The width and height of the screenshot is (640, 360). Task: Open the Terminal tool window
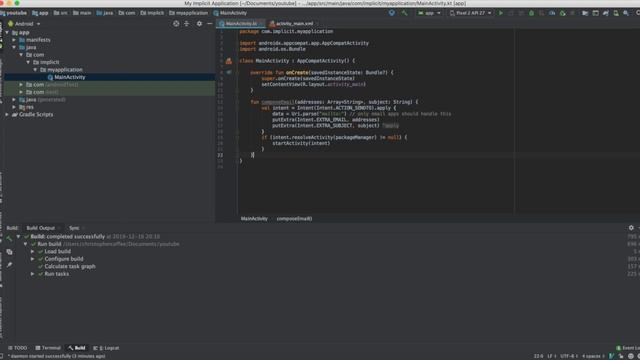[48, 348]
